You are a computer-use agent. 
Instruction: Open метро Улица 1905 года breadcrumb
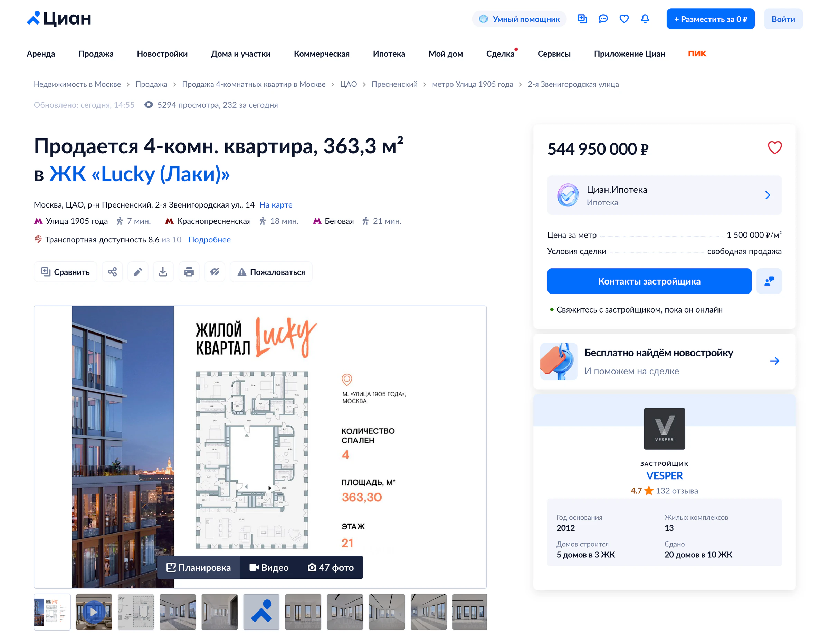(473, 84)
